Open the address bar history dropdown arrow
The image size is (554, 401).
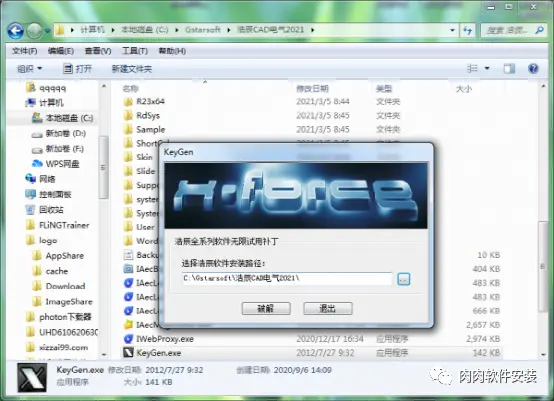pyautogui.click(x=452, y=30)
